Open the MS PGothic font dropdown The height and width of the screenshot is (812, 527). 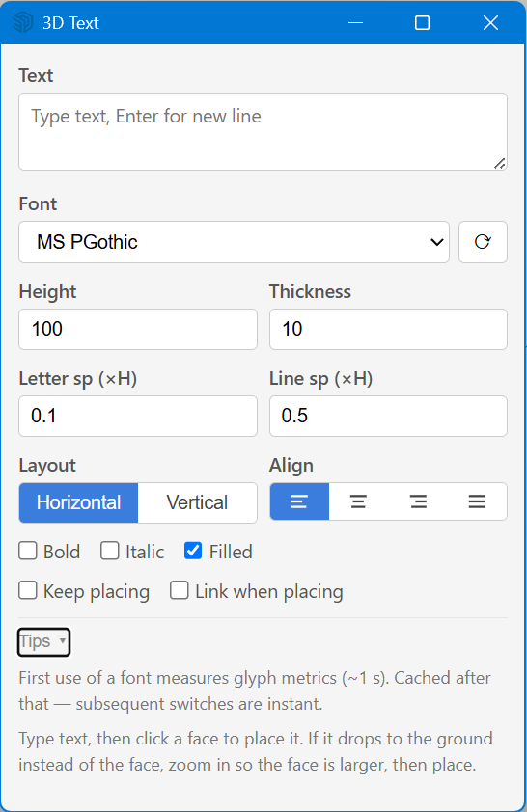pos(234,242)
